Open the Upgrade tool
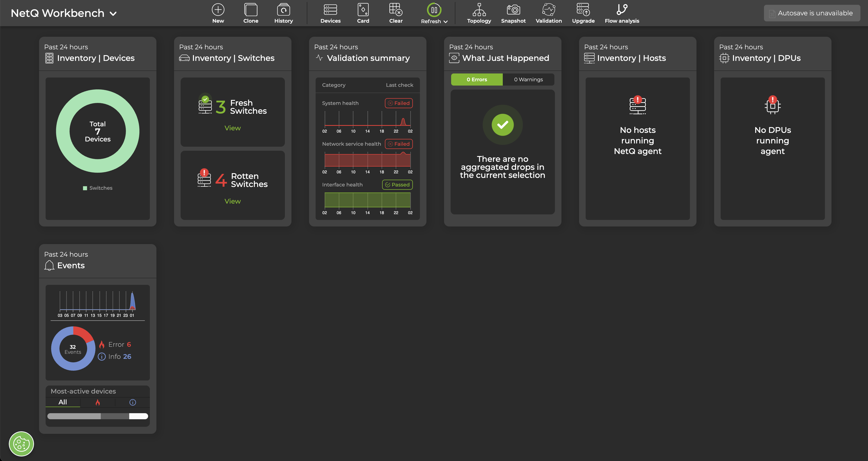The height and width of the screenshot is (461, 868). pos(583,13)
